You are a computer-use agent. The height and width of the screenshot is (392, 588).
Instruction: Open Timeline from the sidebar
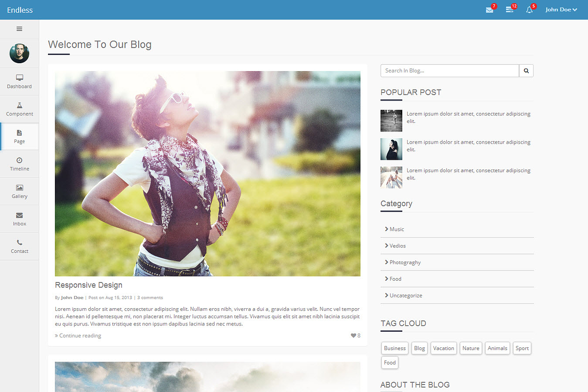(x=20, y=164)
